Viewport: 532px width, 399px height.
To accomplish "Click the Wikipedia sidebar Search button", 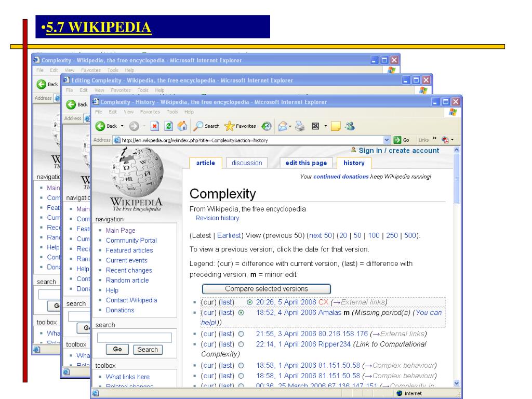I will click(148, 350).
